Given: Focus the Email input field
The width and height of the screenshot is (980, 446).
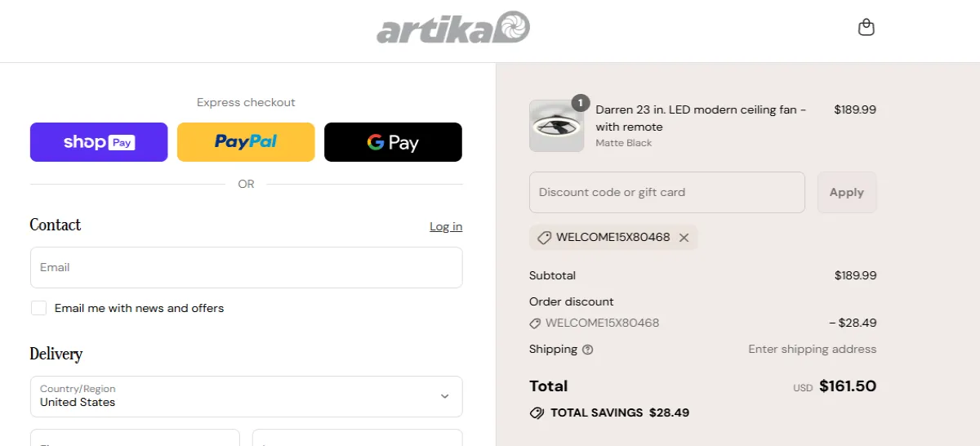Looking at the screenshot, I should point(246,267).
